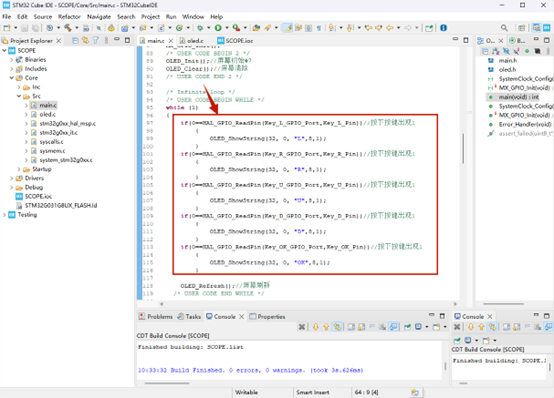Image resolution: width=554 pixels, height=398 pixels.
Task: Close the Project Explorer view
Action: click(x=59, y=41)
